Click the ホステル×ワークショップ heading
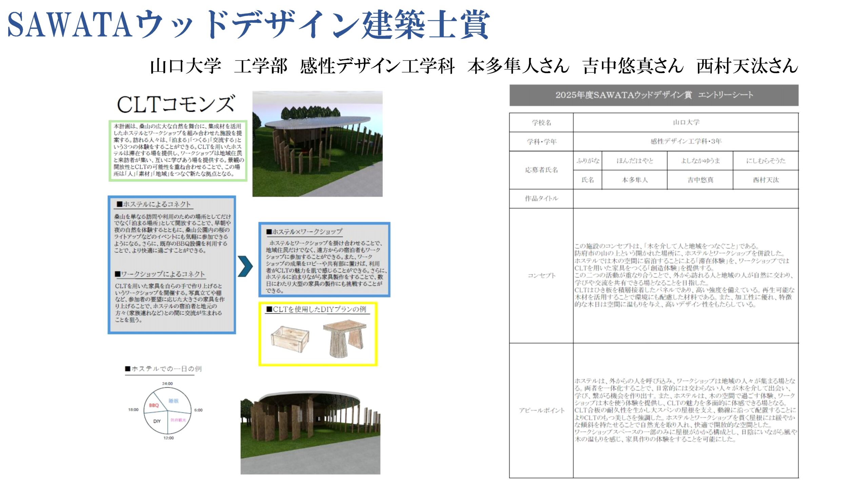Screen dimensions: 868x488 tap(304, 232)
